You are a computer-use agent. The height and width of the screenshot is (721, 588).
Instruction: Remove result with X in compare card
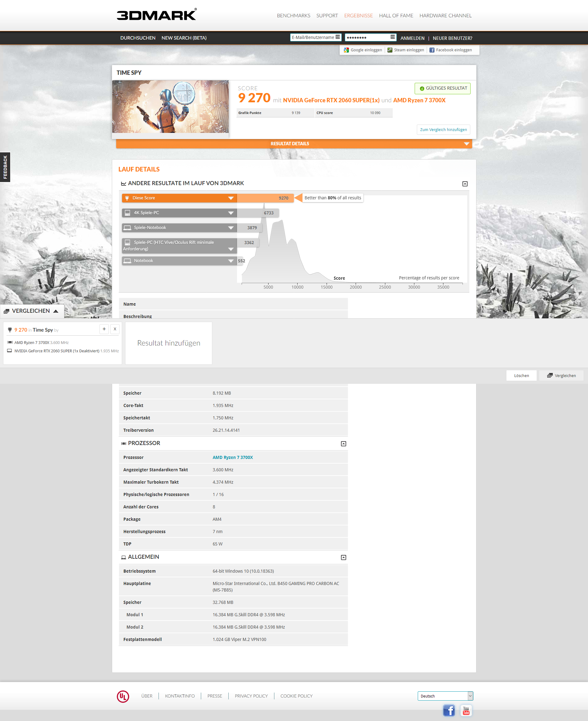pos(115,329)
